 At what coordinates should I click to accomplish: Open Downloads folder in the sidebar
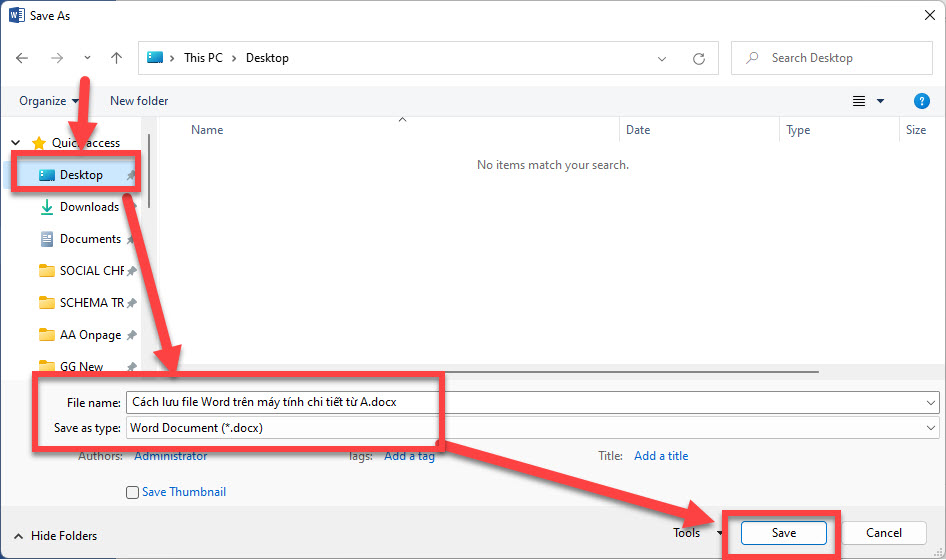coord(89,207)
